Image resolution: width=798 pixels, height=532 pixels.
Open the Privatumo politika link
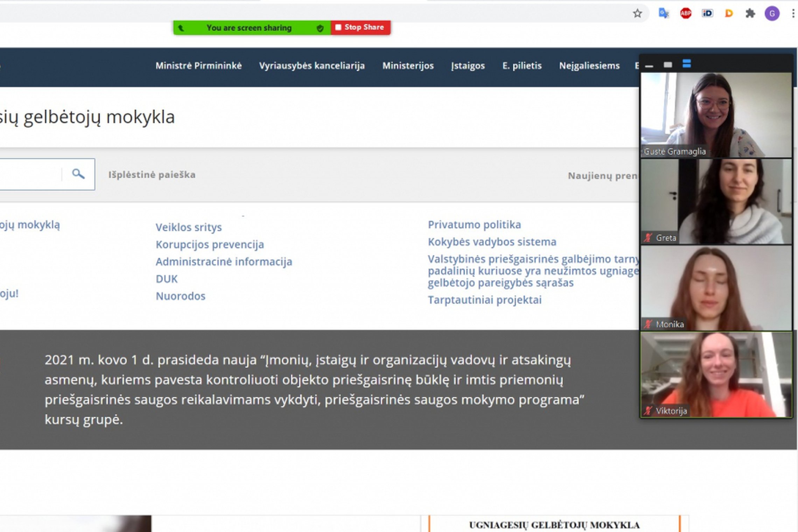[474, 225]
